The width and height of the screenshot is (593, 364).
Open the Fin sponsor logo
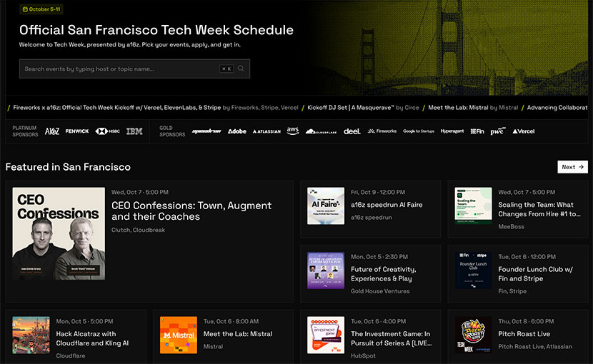[477, 131]
